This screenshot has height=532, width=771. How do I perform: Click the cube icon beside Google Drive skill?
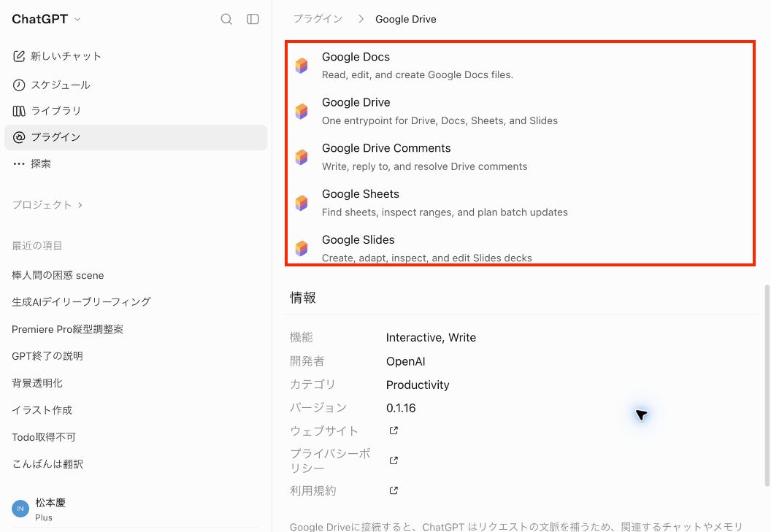(302, 111)
